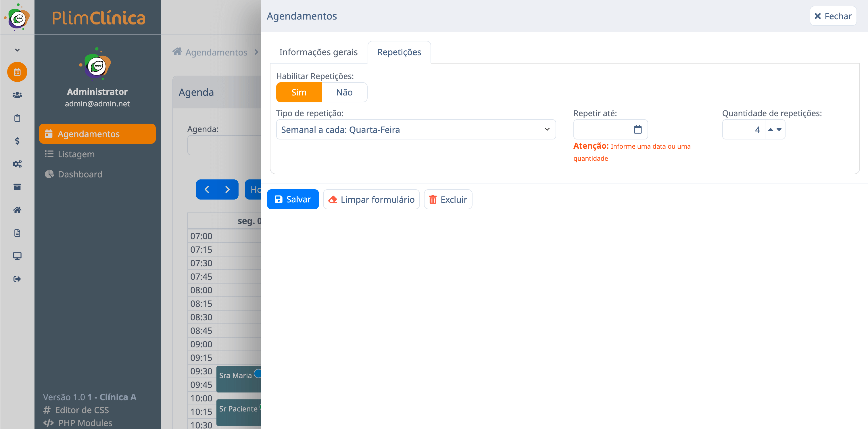The image size is (868, 429).
Task: Increase repetition quantity with up arrow
Action: coord(771,129)
